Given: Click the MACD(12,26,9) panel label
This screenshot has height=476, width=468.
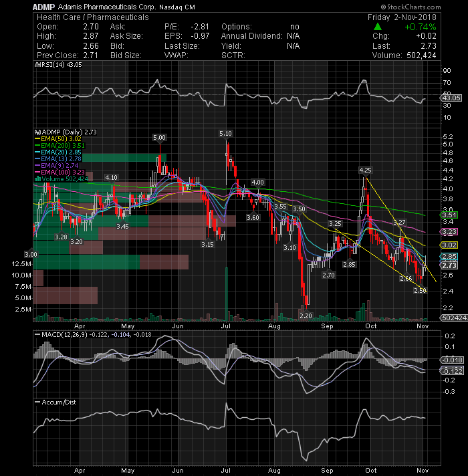Looking at the screenshot, I should (64, 335).
